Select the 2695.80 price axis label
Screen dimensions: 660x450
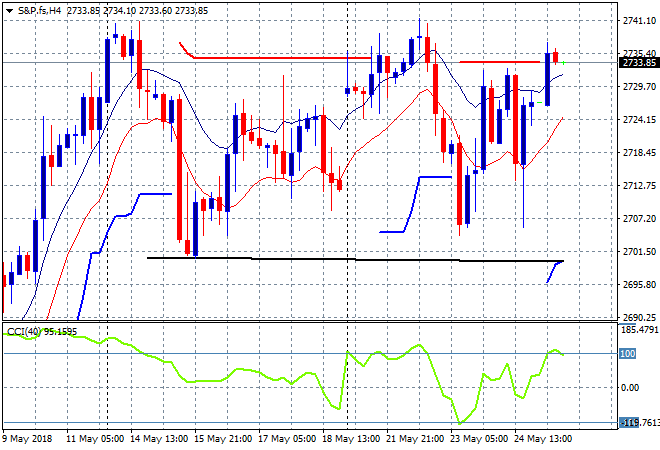[639, 285]
